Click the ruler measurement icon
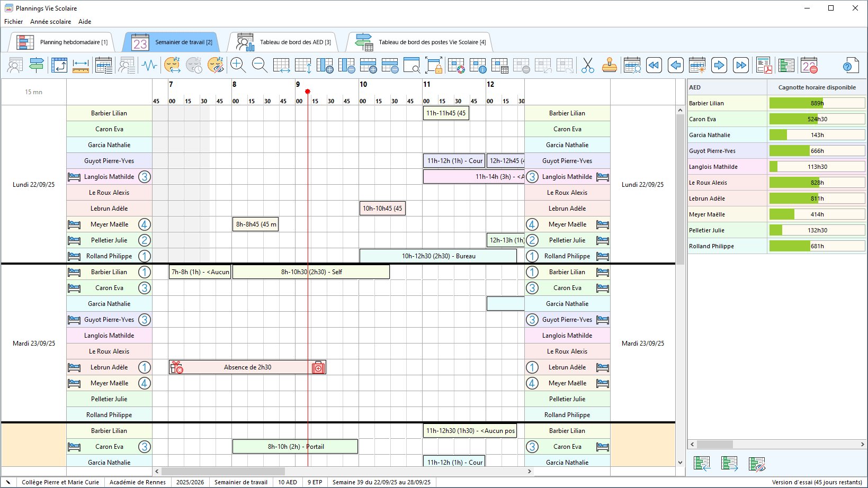 [x=80, y=65]
